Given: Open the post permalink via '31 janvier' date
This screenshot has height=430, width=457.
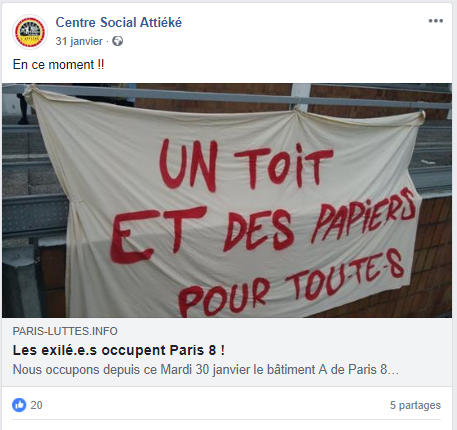Looking at the screenshot, I should coord(79,41).
